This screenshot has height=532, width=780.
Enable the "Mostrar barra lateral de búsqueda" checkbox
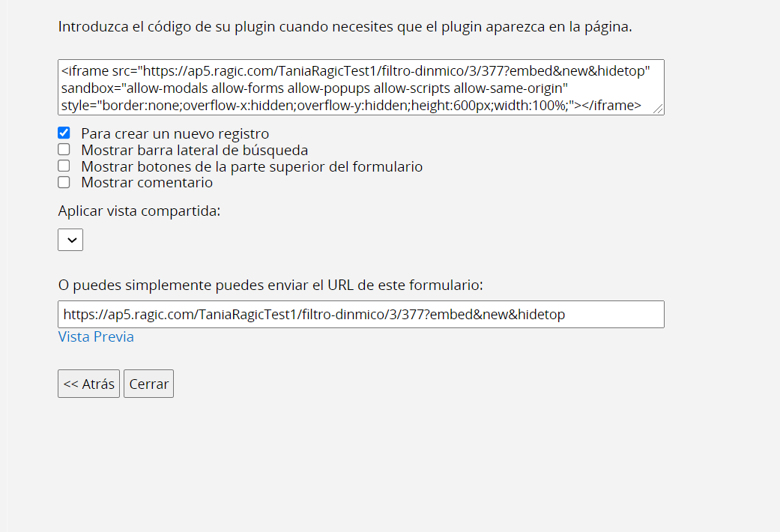[x=64, y=150]
